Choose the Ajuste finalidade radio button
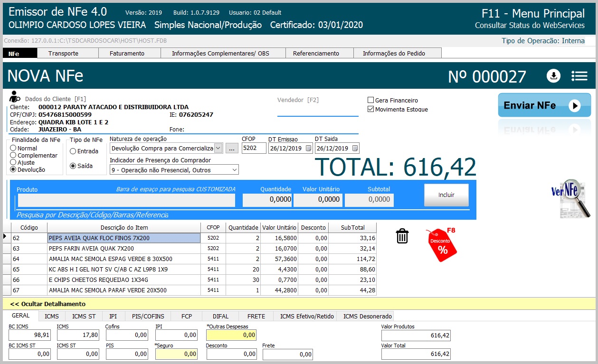Image resolution: width=598 pixels, height=364 pixels. [x=13, y=162]
